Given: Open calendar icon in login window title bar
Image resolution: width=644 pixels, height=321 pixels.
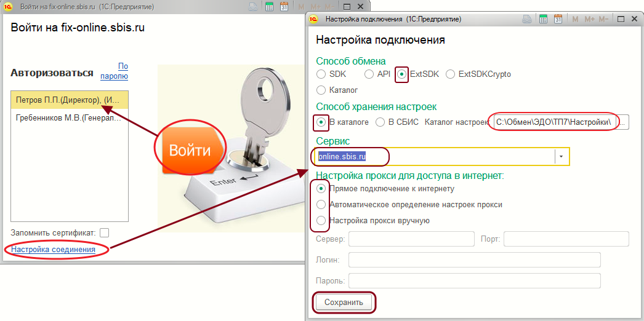Looking at the screenshot, I should (x=284, y=6).
